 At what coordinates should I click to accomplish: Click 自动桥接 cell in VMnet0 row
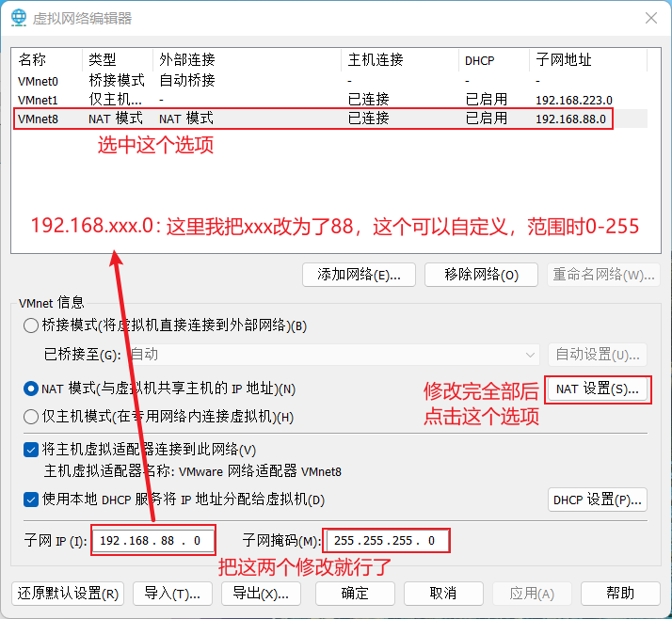click(187, 81)
